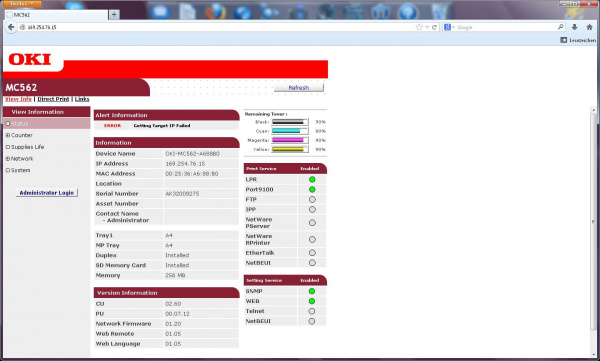Click the IP Address value in Information table
The height and width of the screenshot is (361, 600).
(x=185, y=163)
